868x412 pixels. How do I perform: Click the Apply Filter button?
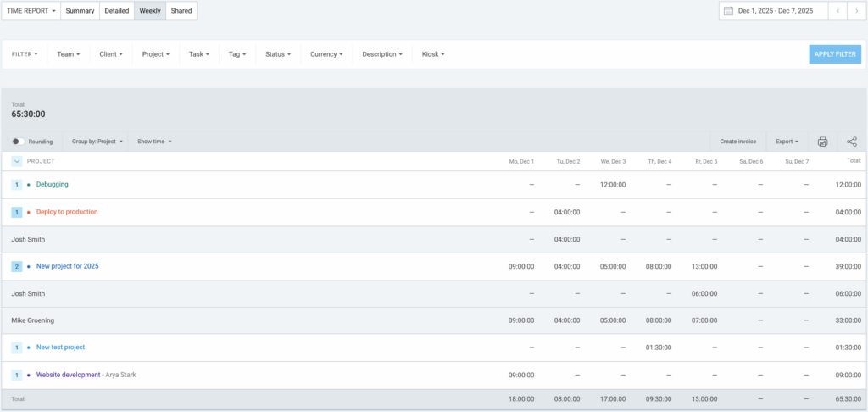coord(835,54)
